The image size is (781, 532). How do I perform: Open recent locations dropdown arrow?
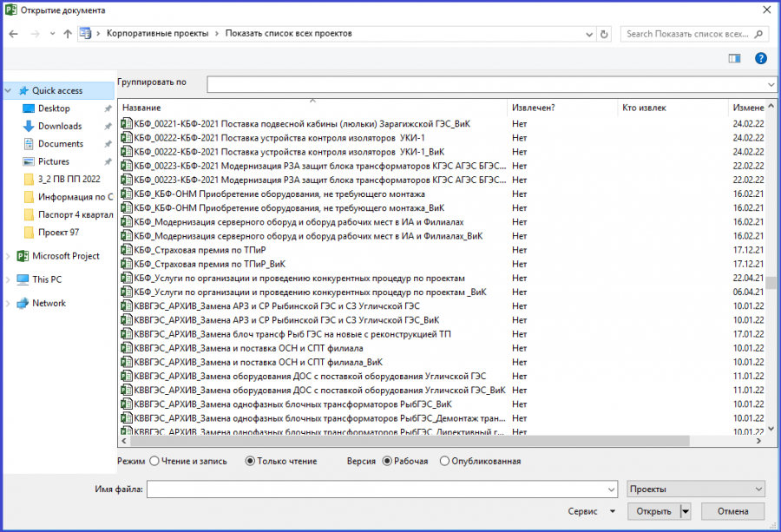click(x=52, y=34)
